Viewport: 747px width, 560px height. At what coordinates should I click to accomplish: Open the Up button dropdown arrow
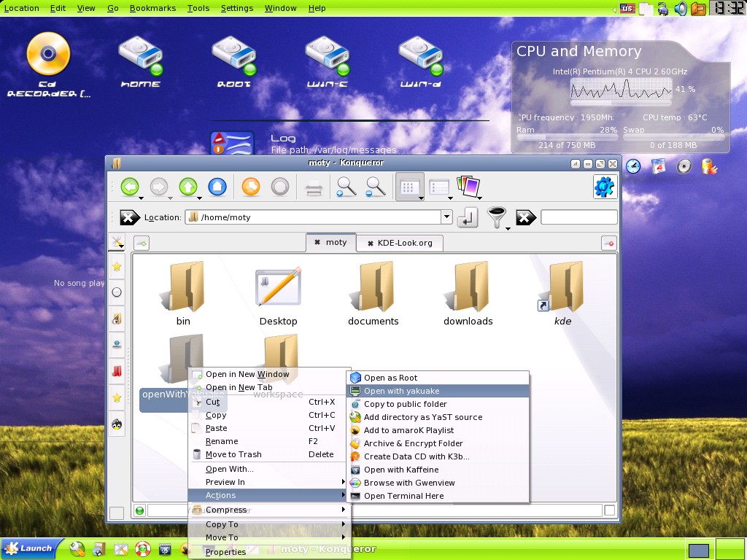(200, 198)
